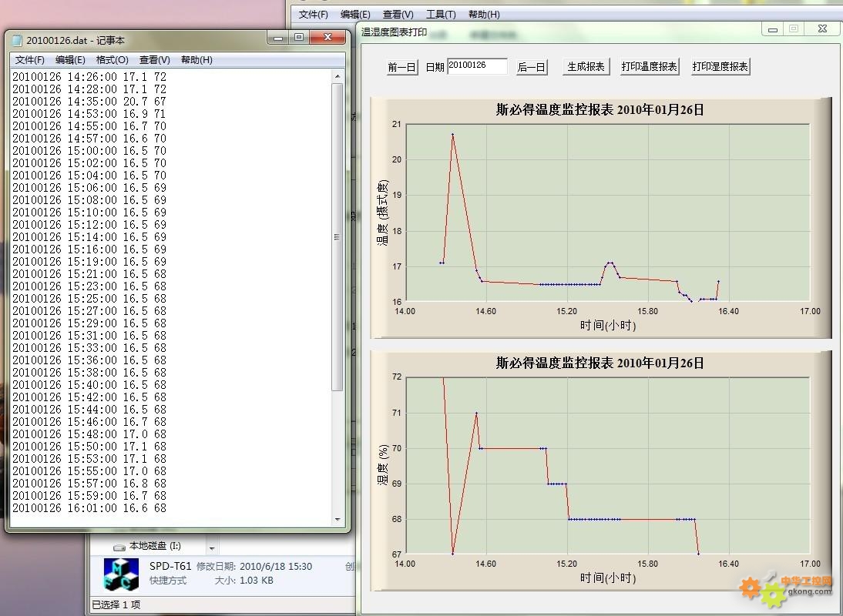
Task: Click 本地磁盘 (I:) drive icon
Action: (x=119, y=547)
